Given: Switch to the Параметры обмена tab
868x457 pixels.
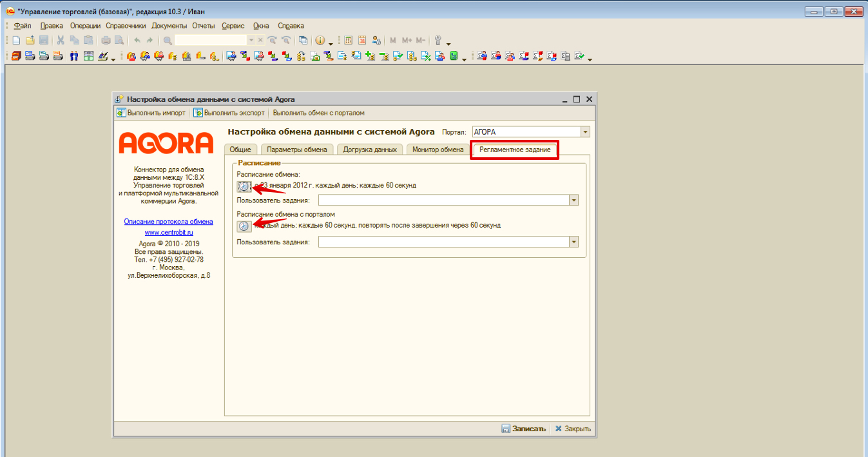Looking at the screenshot, I should point(297,150).
